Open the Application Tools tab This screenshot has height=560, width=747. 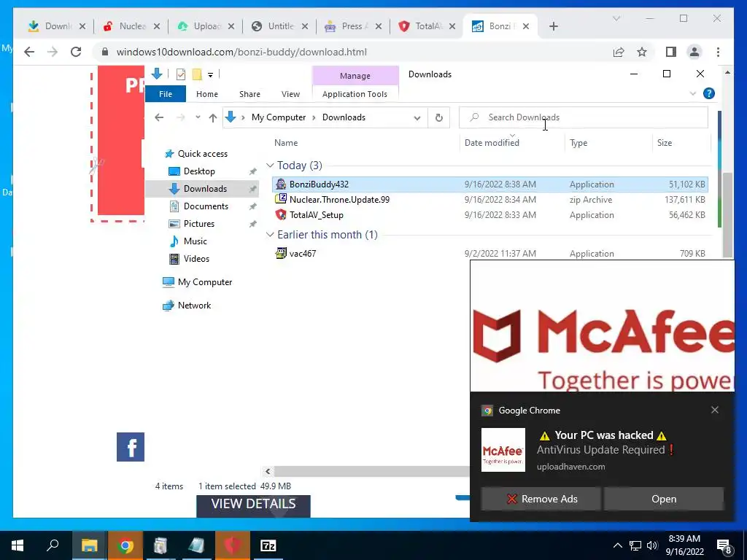[355, 94]
